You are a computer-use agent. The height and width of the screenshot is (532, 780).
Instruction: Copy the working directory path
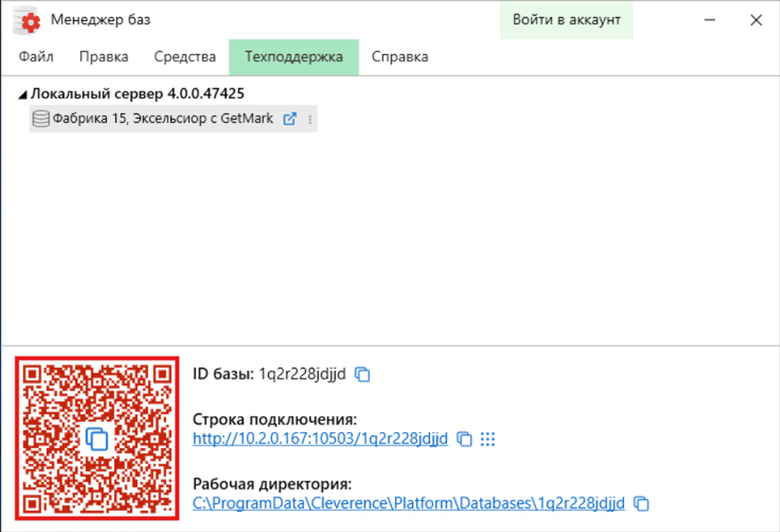click(641, 503)
